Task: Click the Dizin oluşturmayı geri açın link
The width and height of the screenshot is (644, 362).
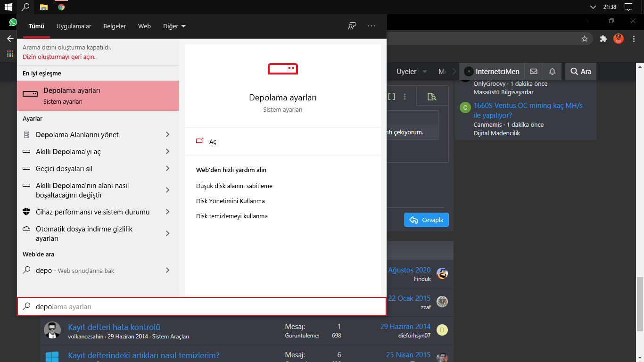Action: (x=59, y=57)
